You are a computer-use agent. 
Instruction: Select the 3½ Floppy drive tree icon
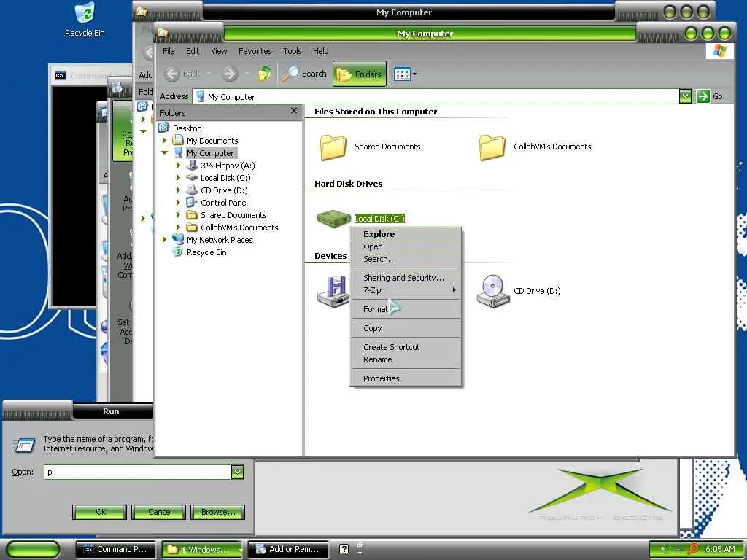[192, 166]
